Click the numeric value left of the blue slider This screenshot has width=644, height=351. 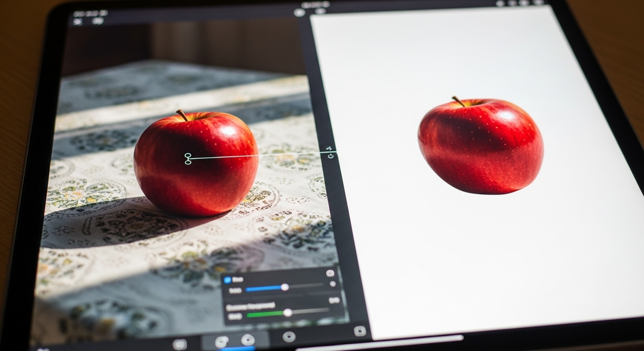click(x=235, y=290)
